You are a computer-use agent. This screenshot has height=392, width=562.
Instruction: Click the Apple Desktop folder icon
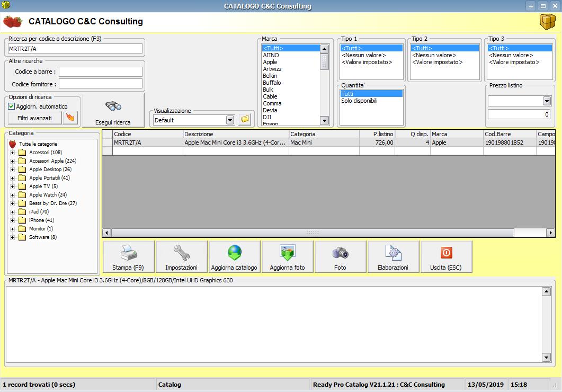coord(22,169)
